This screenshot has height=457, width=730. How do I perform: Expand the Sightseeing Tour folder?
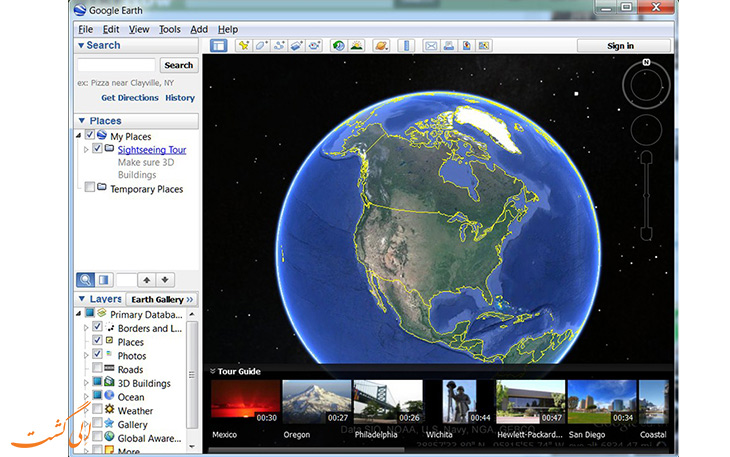(86, 150)
